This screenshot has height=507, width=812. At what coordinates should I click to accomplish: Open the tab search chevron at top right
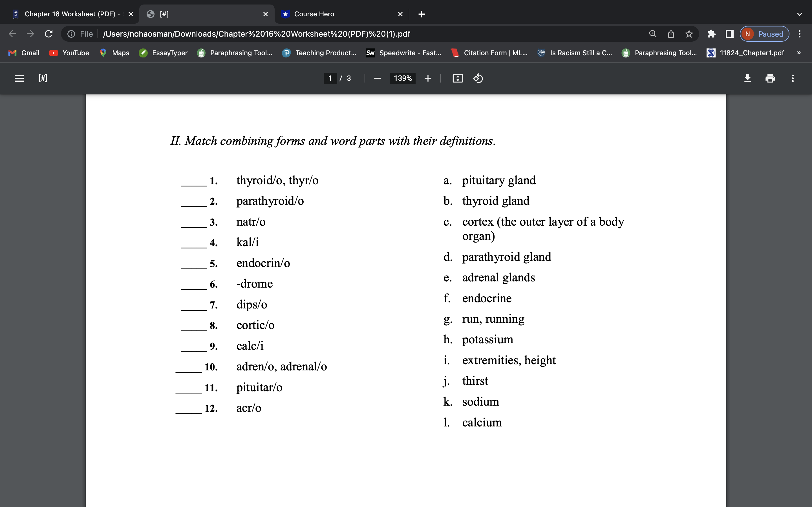point(800,14)
